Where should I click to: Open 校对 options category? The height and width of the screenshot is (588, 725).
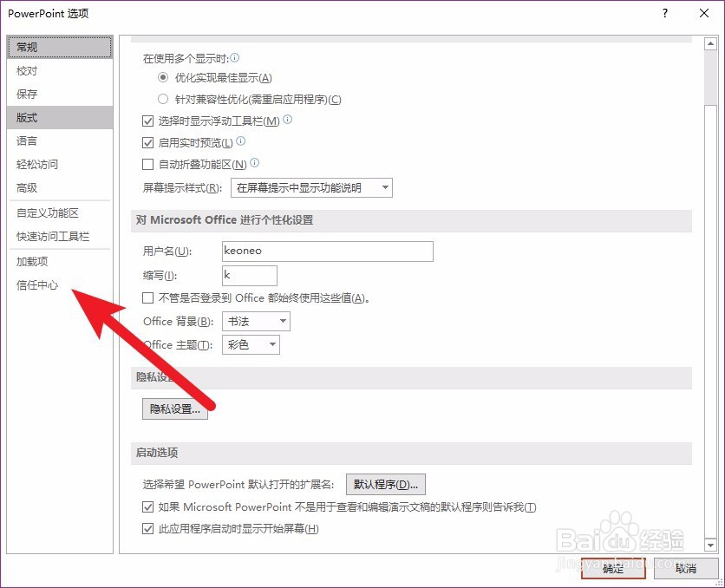click(x=60, y=71)
